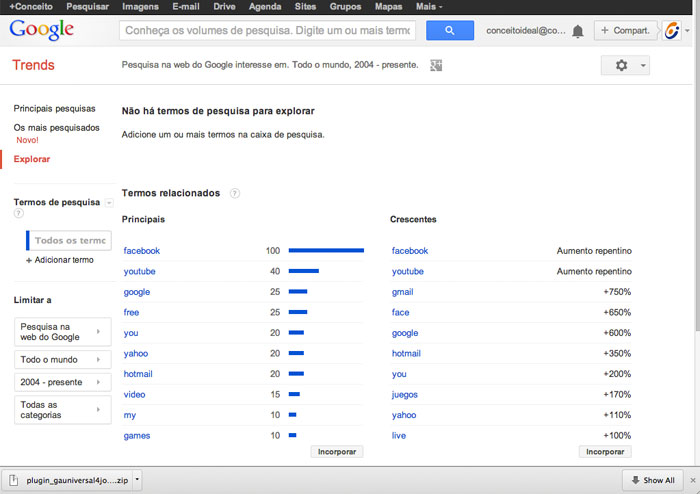Expand the Termos de pesquisa dropdown arrow
The width and height of the screenshot is (700, 494).
(x=108, y=203)
